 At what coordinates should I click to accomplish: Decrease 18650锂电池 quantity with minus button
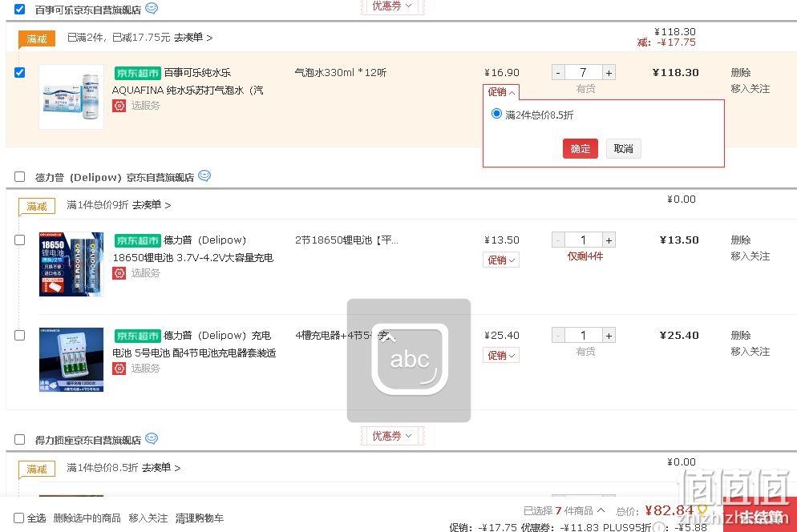click(558, 240)
